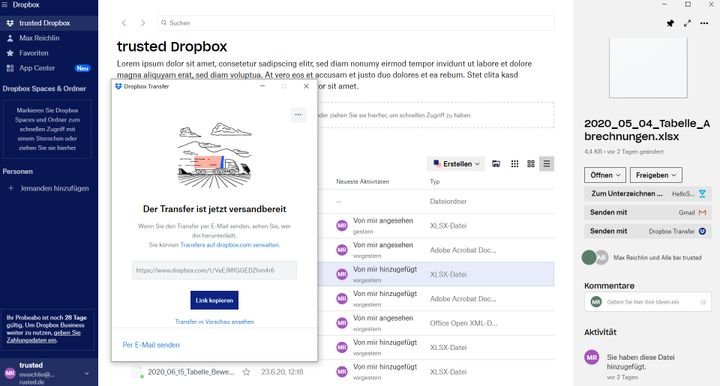Click the plus icon for Jemanden hinzufügen

[11, 188]
